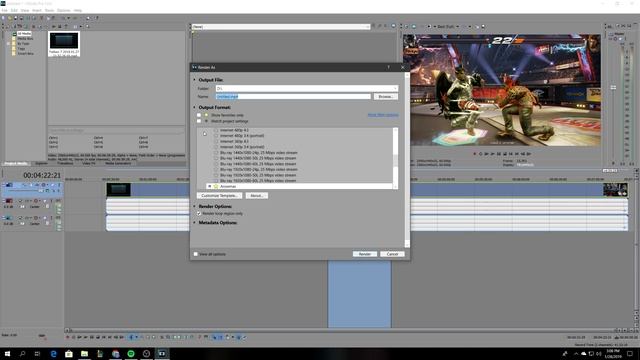The image size is (640, 360).
Task: Open File Explorer from the taskbar
Action: (x=84, y=353)
